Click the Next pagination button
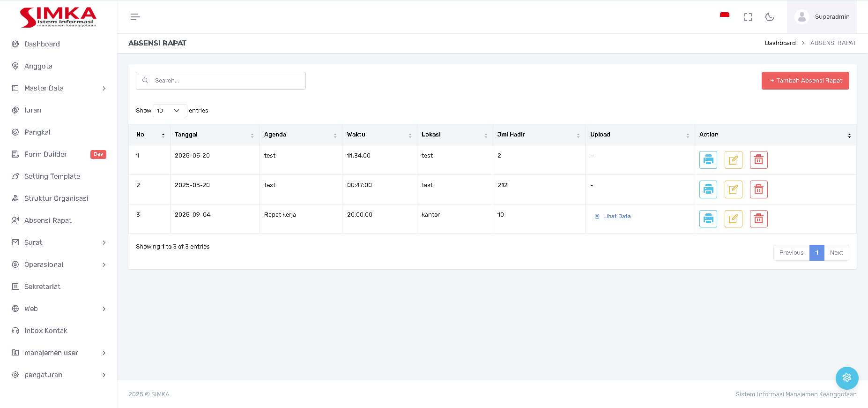This screenshot has width=868, height=408. [x=836, y=253]
